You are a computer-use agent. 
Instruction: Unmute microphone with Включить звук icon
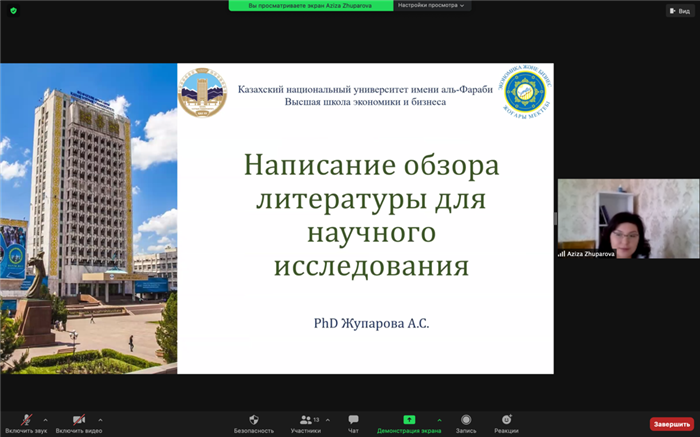(26, 420)
